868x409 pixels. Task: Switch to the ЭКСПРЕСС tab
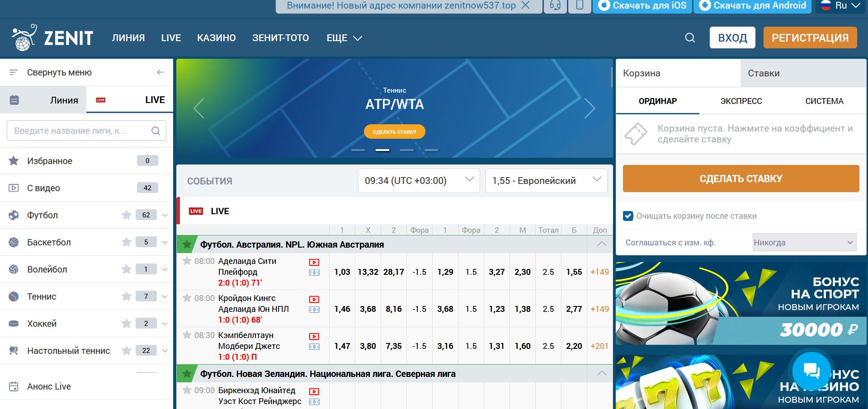[740, 101]
